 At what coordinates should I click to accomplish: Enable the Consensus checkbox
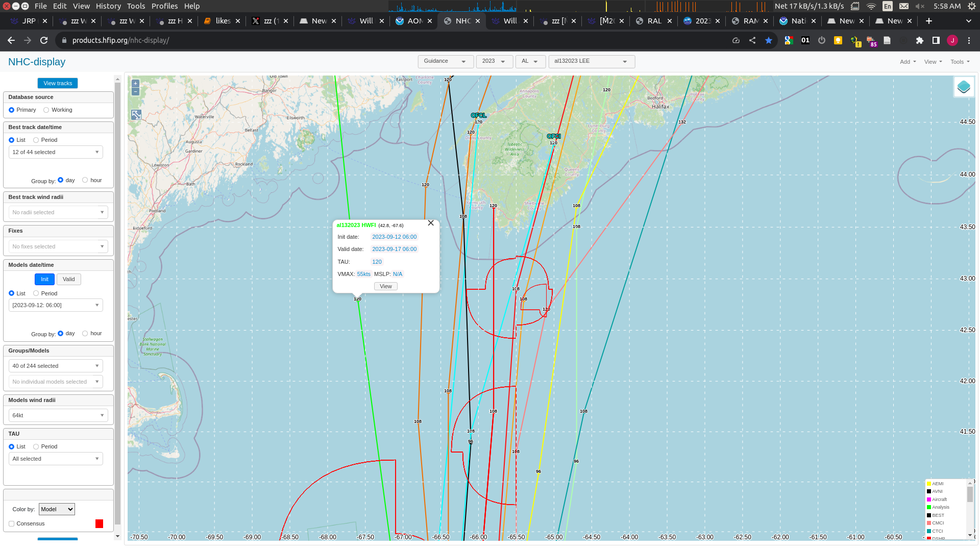[11, 524]
